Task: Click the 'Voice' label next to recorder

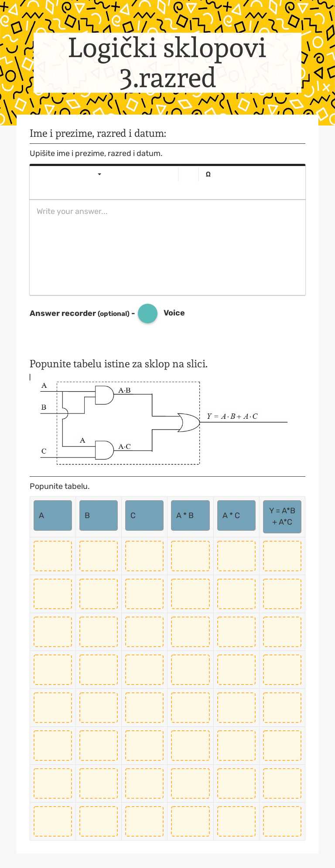Action: click(174, 312)
